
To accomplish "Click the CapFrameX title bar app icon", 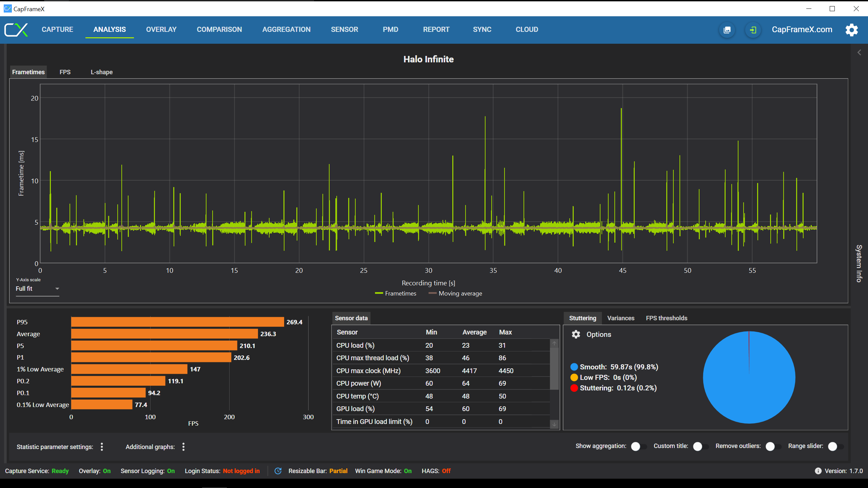I will tap(7, 8).
